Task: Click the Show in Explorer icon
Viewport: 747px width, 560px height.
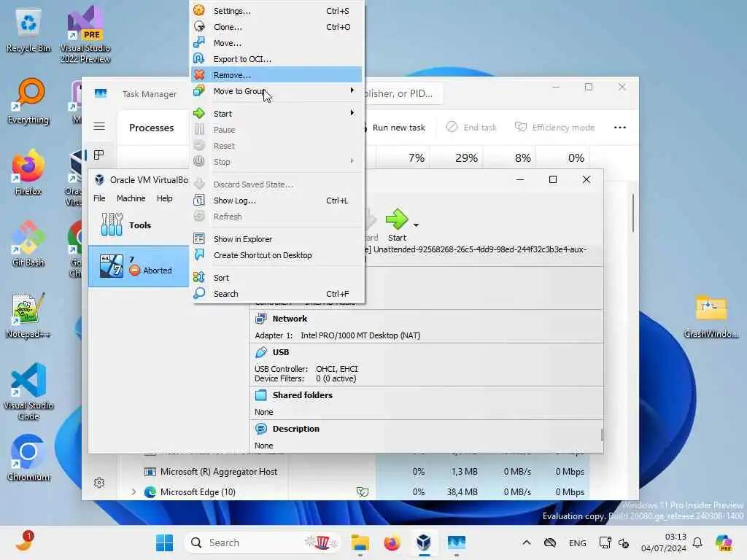Action: pyautogui.click(x=199, y=238)
